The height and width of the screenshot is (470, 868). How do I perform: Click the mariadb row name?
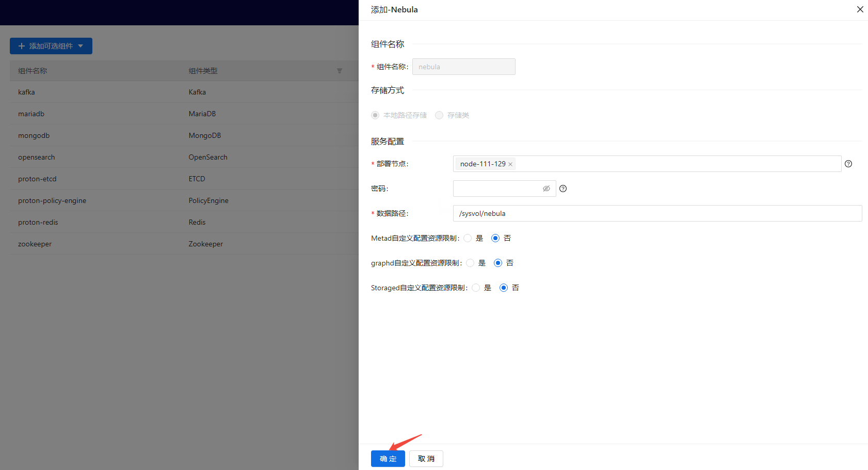(x=31, y=114)
